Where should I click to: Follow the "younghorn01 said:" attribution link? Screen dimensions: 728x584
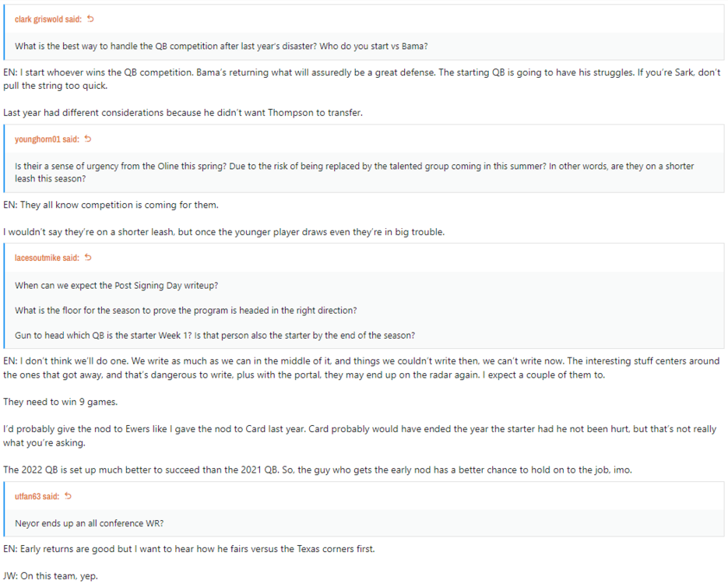click(x=47, y=140)
